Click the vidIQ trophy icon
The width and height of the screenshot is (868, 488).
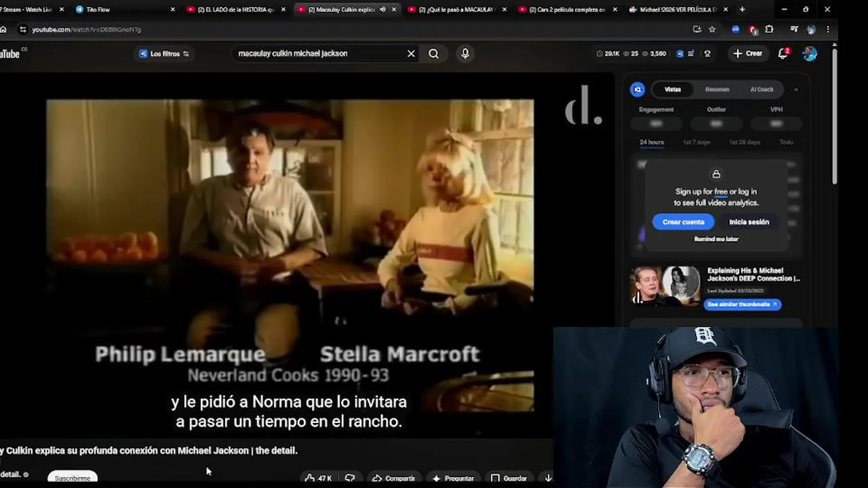[707, 54]
